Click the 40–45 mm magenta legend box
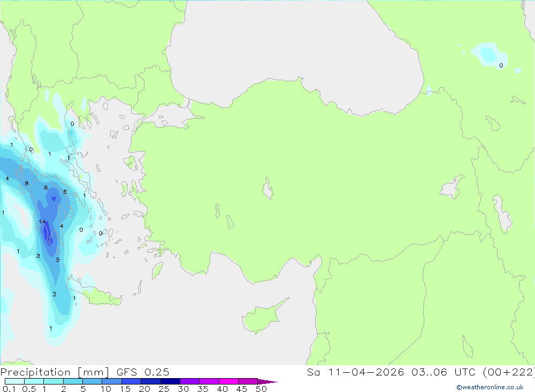535x392 pixels. (x=228, y=381)
